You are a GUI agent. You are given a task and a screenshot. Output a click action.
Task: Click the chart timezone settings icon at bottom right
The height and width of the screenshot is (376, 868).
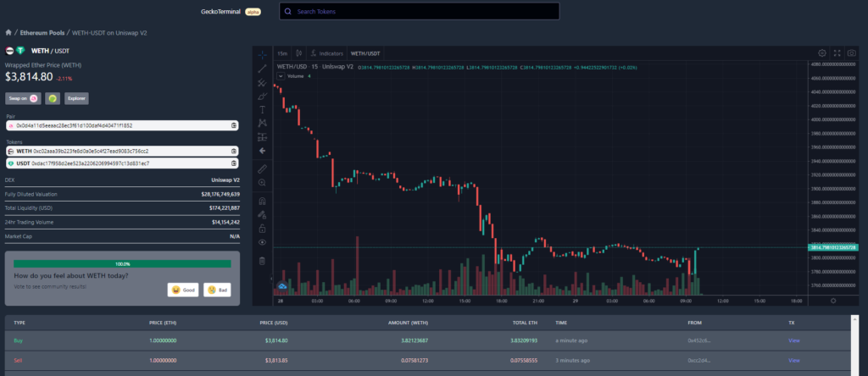(833, 301)
